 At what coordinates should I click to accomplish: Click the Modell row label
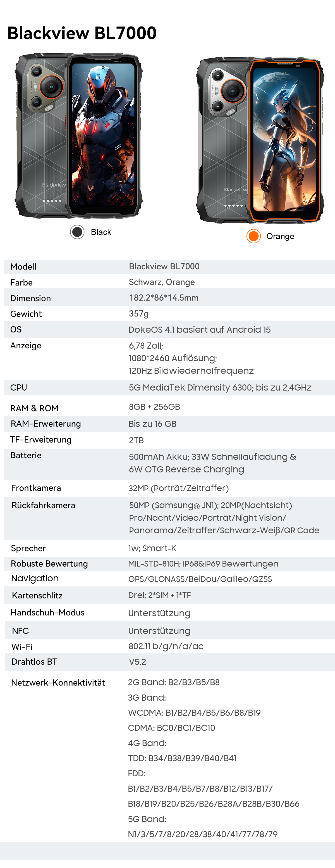(23, 267)
